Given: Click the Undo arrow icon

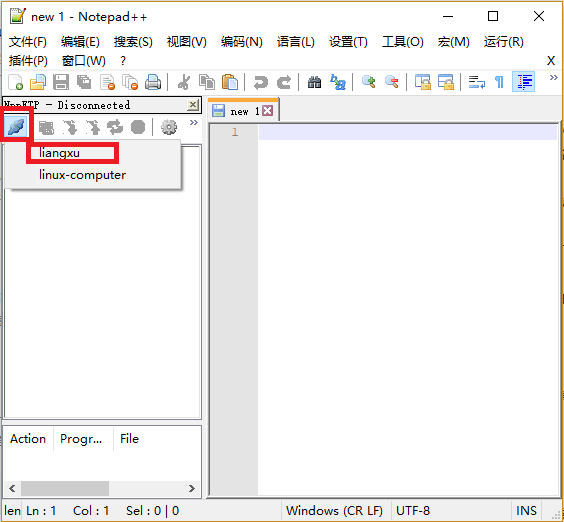Looking at the screenshot, I should (261, 82).
